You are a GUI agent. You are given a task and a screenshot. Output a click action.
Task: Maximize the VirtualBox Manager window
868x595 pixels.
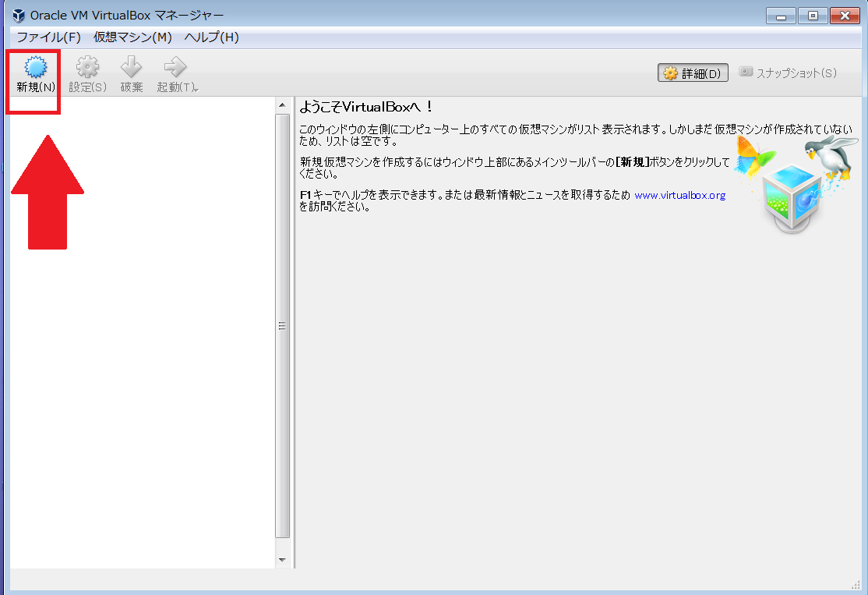click(x=813, y=16)
